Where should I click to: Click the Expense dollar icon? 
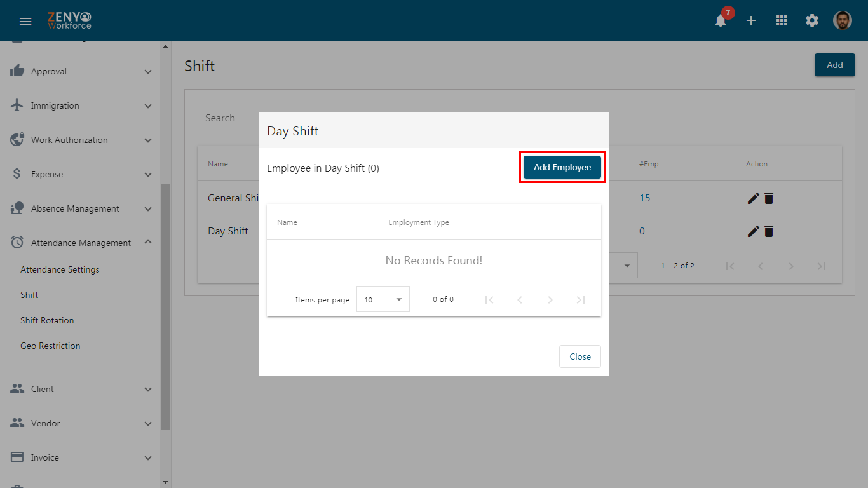(17, 173)
